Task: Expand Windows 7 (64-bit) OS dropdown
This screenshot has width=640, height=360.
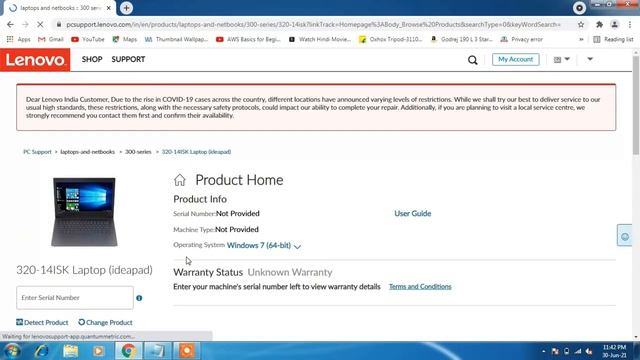Action: (x=264, y=246)
